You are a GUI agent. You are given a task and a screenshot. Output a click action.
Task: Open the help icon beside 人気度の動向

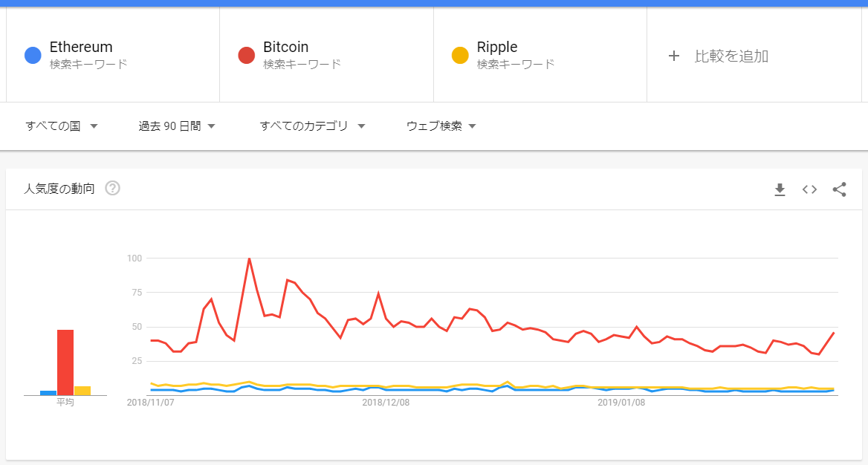click(x=112, y=188)
